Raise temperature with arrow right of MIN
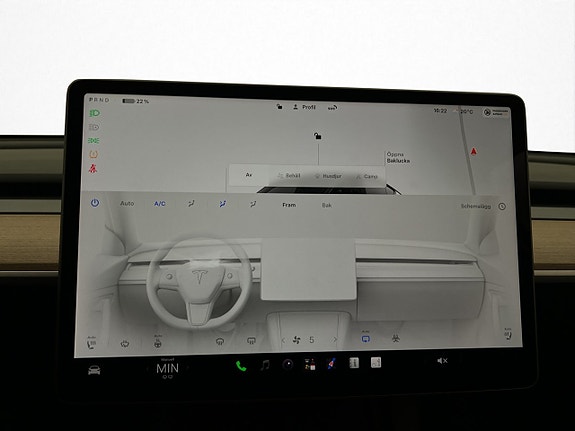575x431 pixels. coord(188,368)
